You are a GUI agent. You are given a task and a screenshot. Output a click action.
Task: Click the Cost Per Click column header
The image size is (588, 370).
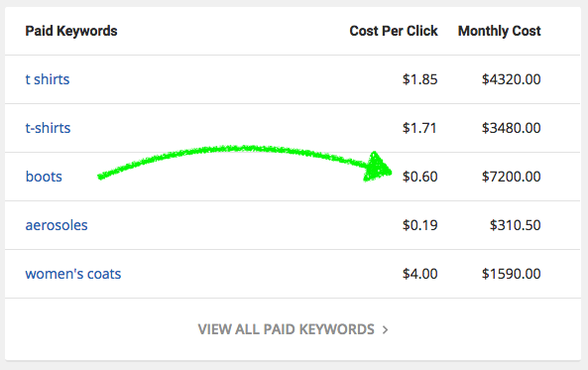coord(394,31)
